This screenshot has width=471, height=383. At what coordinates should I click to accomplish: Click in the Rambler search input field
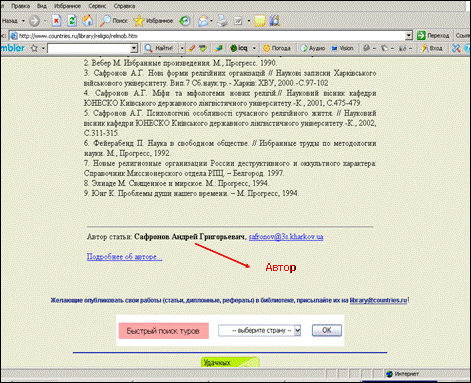point(89,48)
